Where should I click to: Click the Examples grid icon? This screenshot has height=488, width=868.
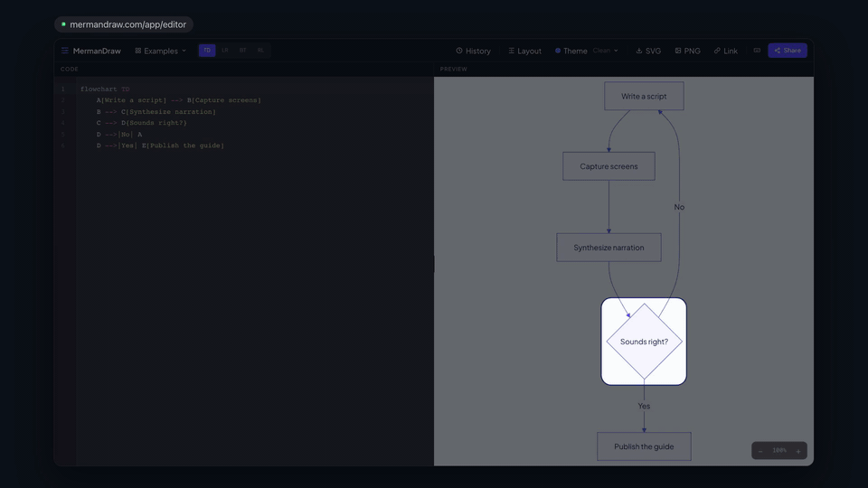137,51
